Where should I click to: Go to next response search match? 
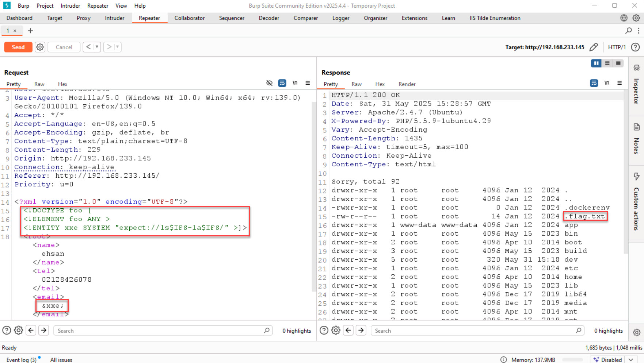point(361,331)
